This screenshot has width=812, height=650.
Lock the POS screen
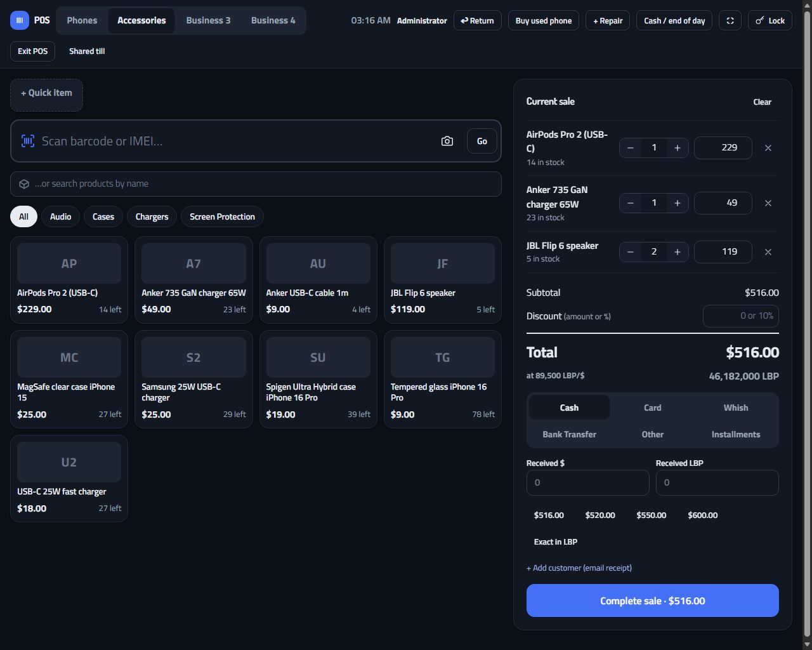(x=770, y=20)
